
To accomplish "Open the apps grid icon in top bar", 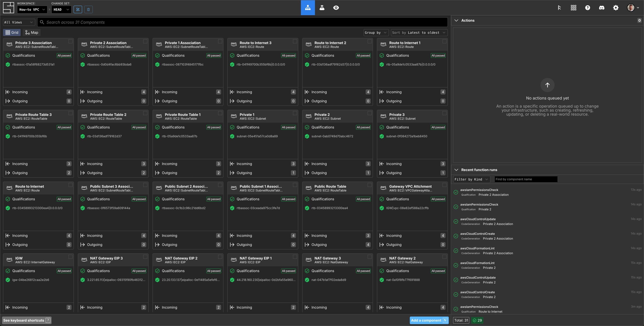I will coord(573,8).
